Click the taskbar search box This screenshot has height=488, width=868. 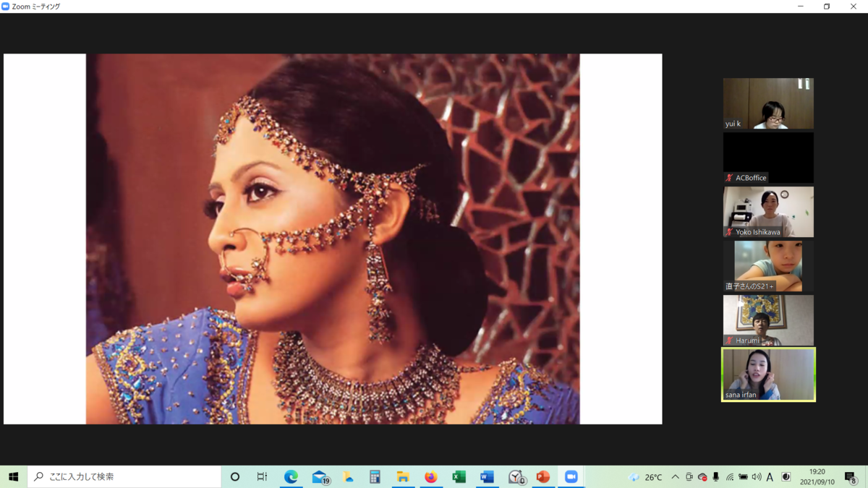(124, 477)
